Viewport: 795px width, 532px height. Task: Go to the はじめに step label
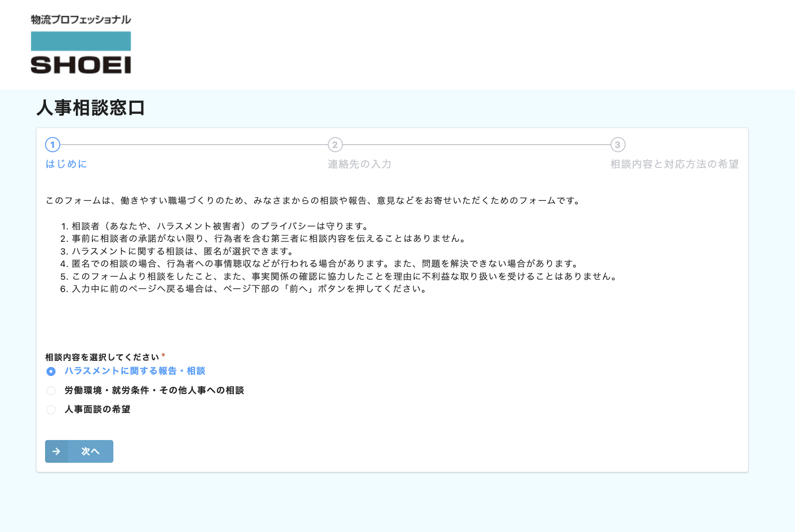(x=66, y=164)
